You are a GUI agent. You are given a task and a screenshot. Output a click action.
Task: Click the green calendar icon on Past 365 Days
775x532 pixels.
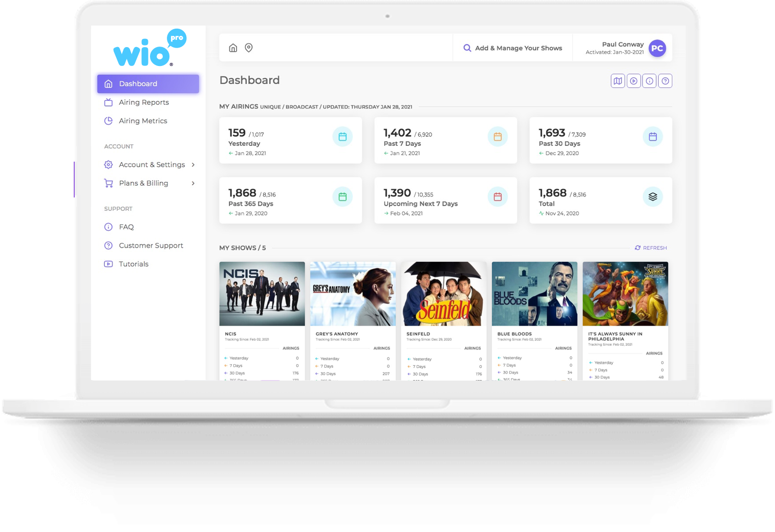[x=342, y=196]
